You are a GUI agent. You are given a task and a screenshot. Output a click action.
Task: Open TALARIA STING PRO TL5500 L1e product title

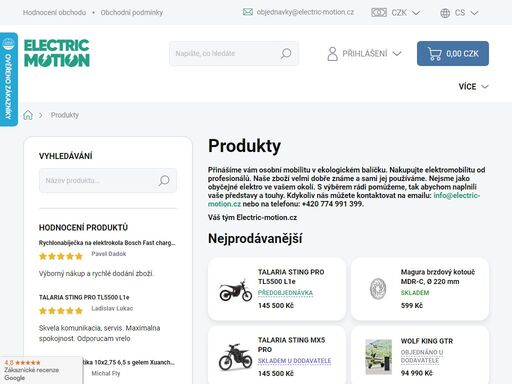click(x=291, y=277)
